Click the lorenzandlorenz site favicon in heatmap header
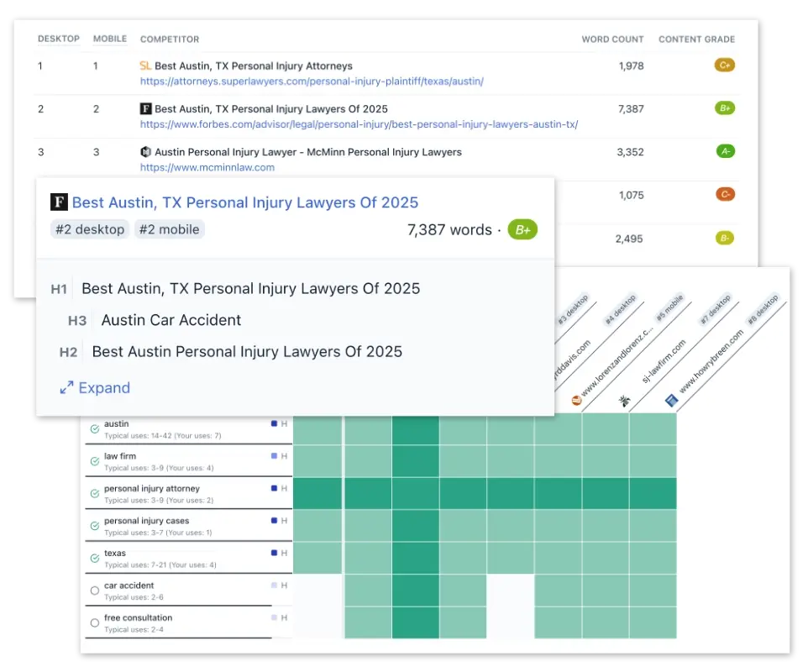 (576, 401)
